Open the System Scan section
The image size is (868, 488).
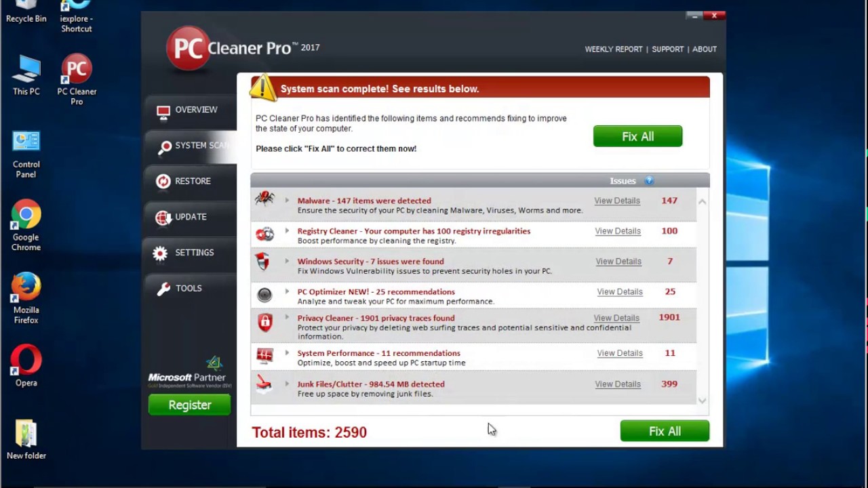click(x=190, y=146)
